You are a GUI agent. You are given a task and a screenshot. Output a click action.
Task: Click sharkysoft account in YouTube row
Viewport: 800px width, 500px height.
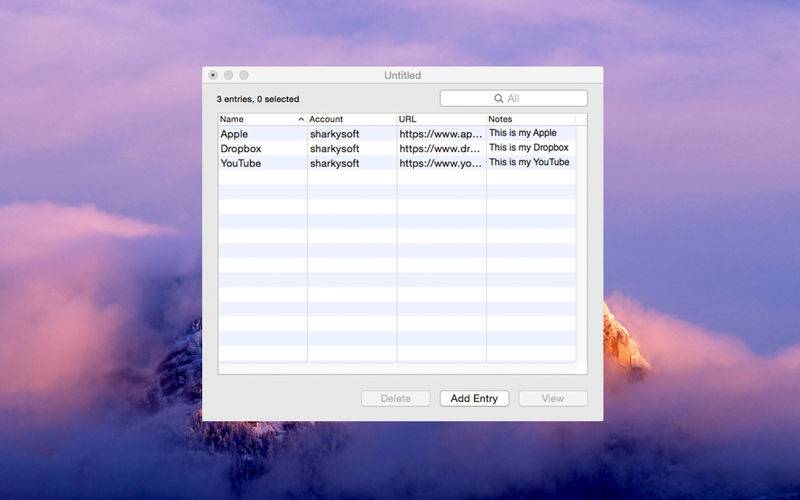(335, 163)
